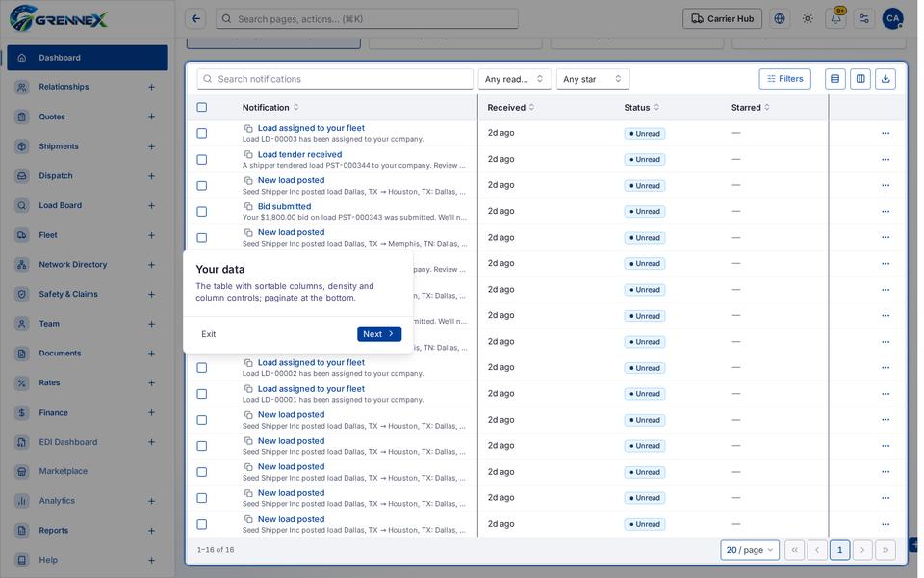Expand the Reports menu with plus
This screenshot has height=578, width=924.
point(151,531)
